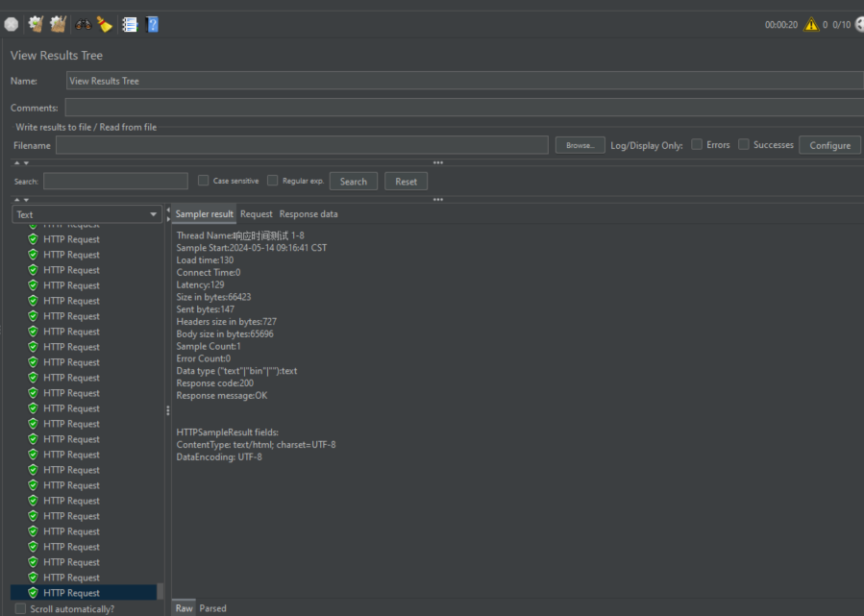Open Search with the binoculars icon
Viewport: 864px width, 616px height.
coord(84,24)
